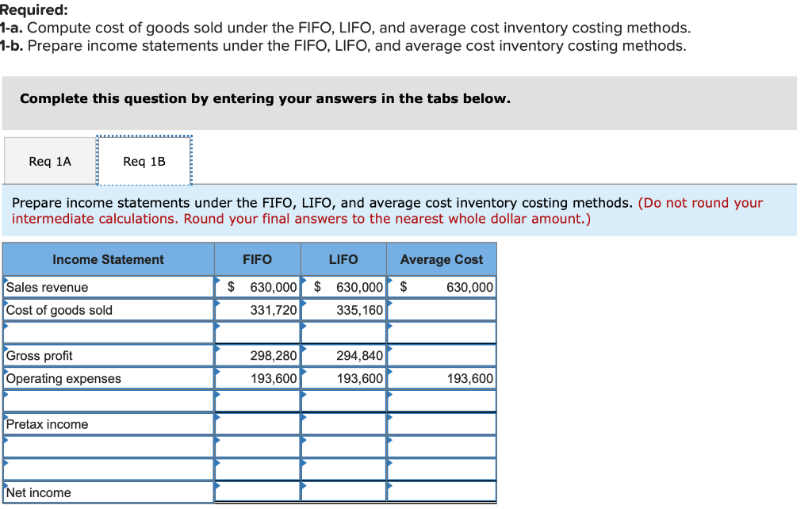Click the Average Cost column header
Screen dimensions: 812x509
pyautogui.click(x=441, y=258)
